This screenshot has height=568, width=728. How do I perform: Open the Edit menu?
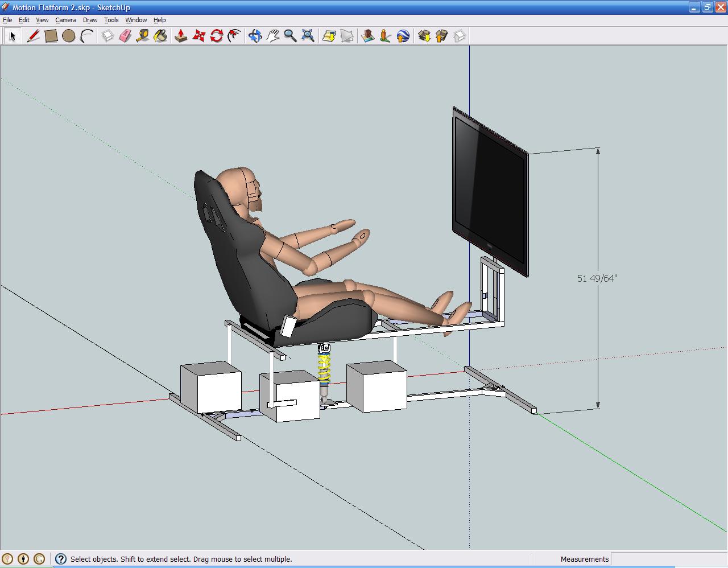coord(24,20)
